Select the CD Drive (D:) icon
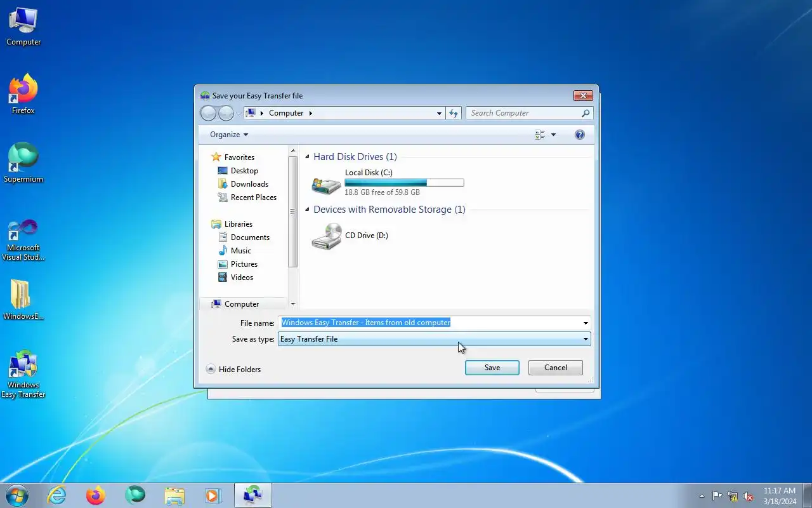The width and height of the screenshot is (812, 508). tap(326, 236)
